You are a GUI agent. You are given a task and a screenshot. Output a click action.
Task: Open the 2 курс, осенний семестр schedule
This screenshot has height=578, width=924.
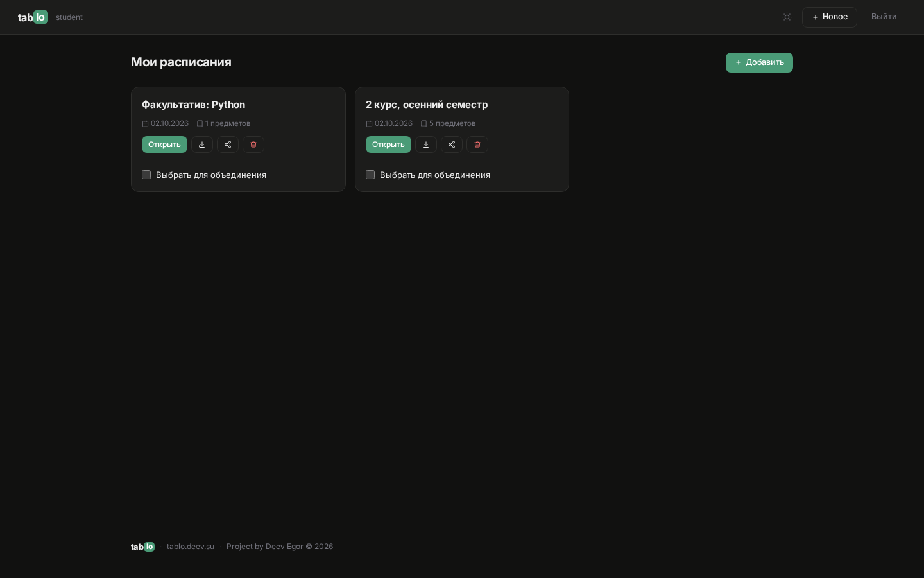tap(388, 144)
